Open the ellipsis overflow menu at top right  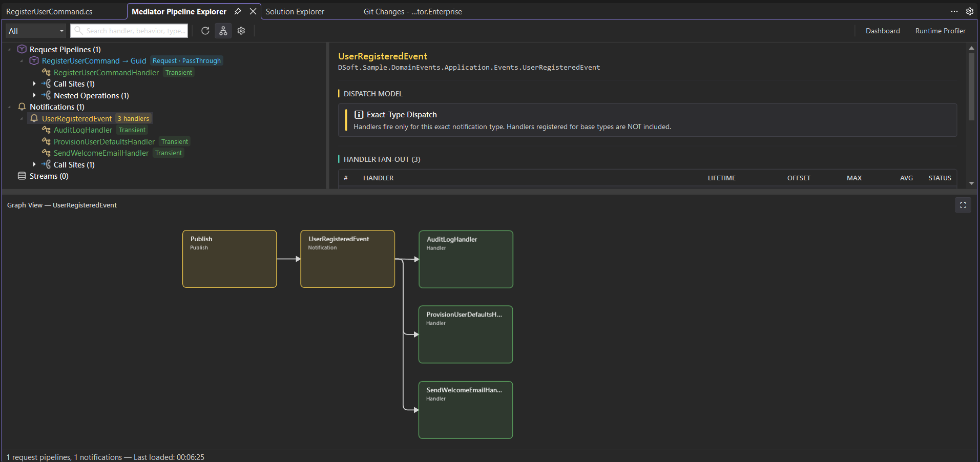pyautogui.click(x=954, y=11)
